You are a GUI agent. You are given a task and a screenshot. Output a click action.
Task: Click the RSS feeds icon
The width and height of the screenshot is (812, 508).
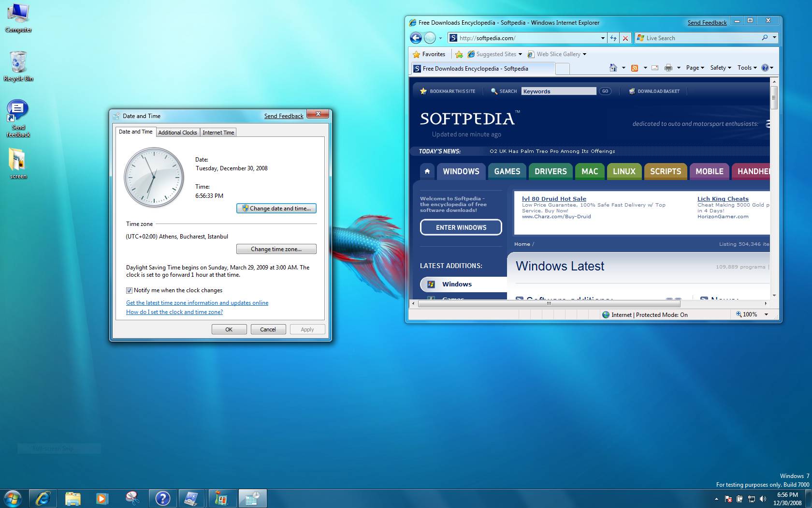point(635,68)
